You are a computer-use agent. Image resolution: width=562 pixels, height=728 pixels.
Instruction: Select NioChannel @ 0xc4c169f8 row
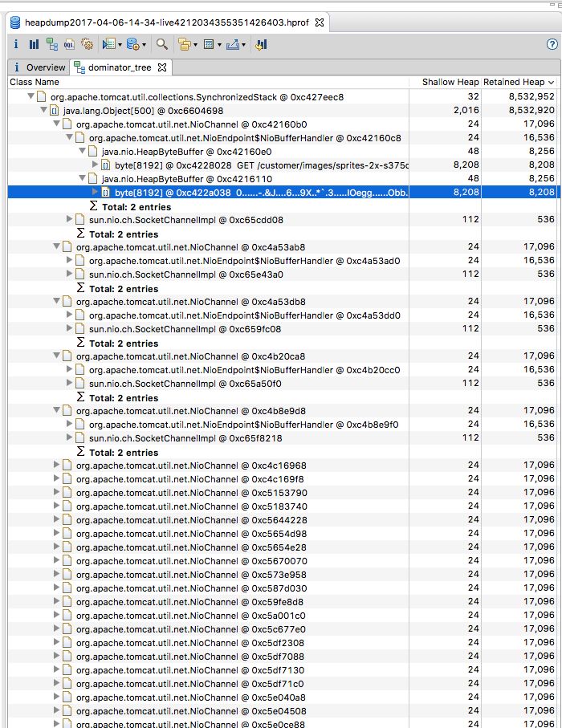283,479
